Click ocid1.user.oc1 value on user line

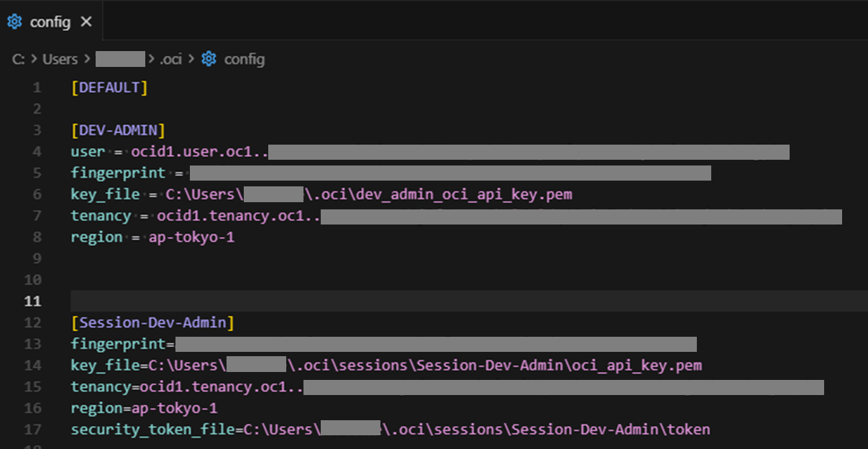(x=199, y=152)
